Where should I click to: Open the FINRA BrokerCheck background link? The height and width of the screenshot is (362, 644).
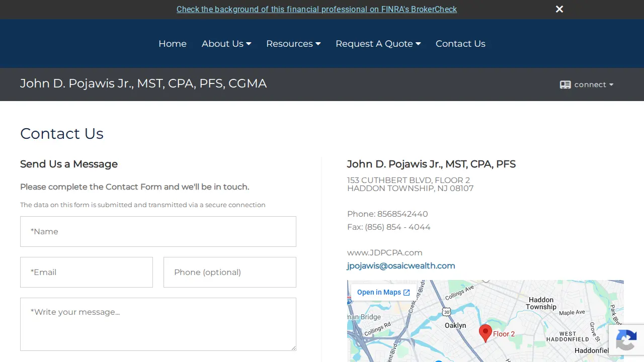pyautogui.click(x=316, y=9)
